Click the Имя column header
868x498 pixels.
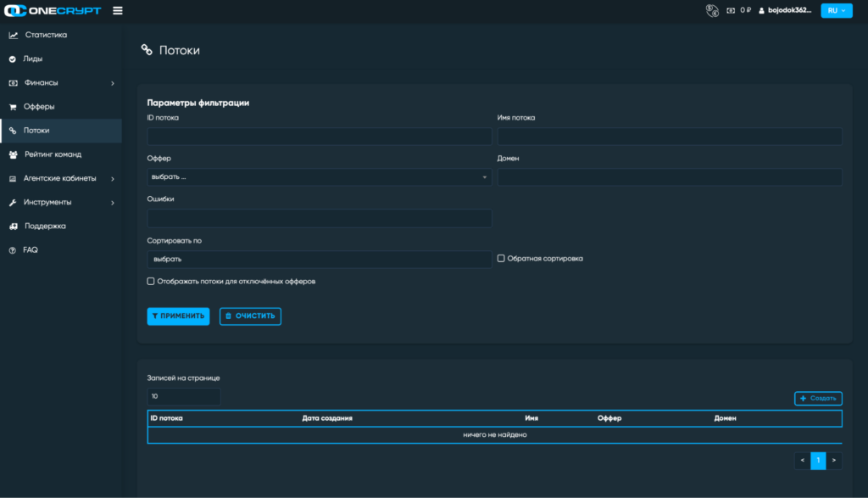click(531, 418)
